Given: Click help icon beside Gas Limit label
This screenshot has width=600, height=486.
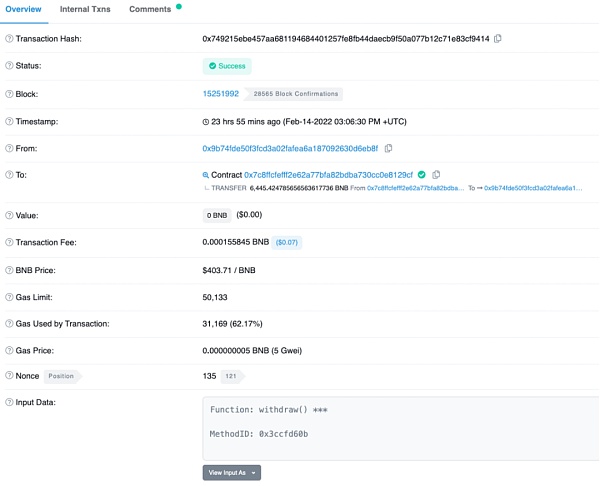Looking at the screenshot, I should tap(9, 297).
